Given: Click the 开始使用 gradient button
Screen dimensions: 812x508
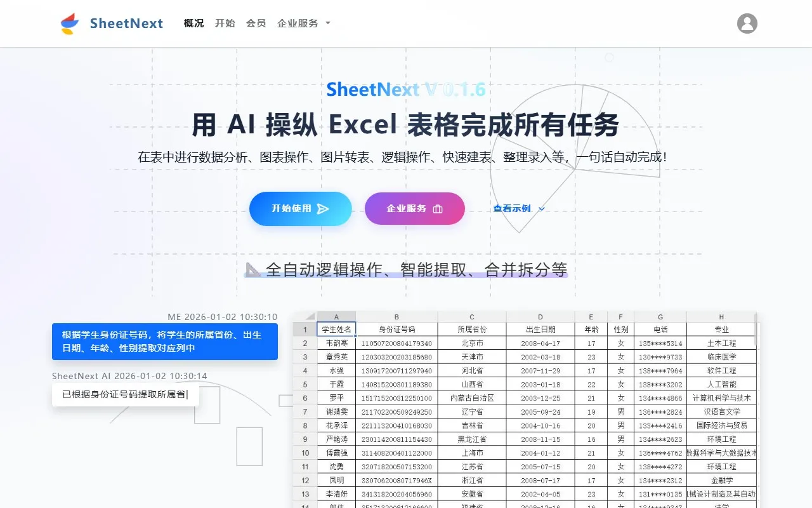Looking at the screenshot, I should 300,209.
